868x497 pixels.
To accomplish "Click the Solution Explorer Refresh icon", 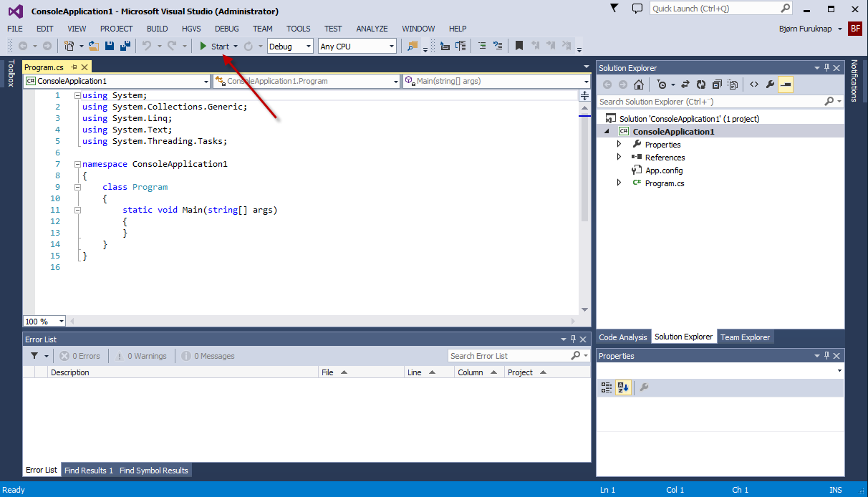I will pos(701,85).
